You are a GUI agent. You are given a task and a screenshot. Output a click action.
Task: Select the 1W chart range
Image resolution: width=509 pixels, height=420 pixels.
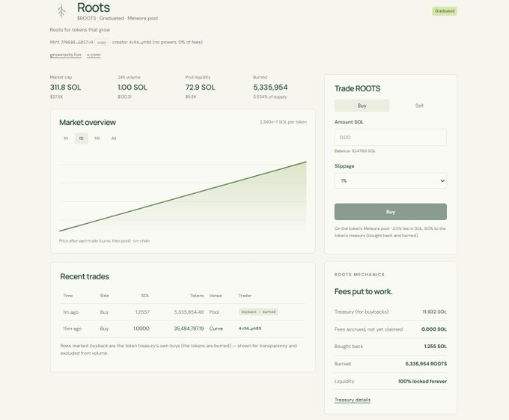[x=97, y=139]
